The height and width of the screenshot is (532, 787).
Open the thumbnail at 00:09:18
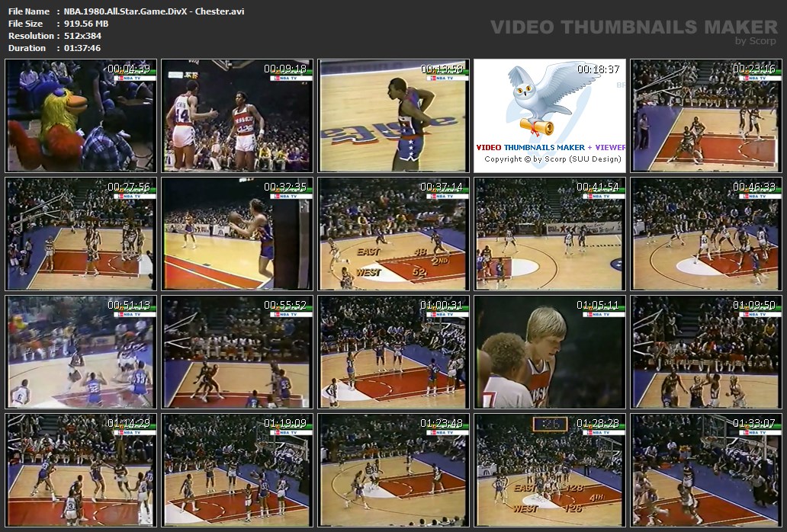[x=237, y=116]
